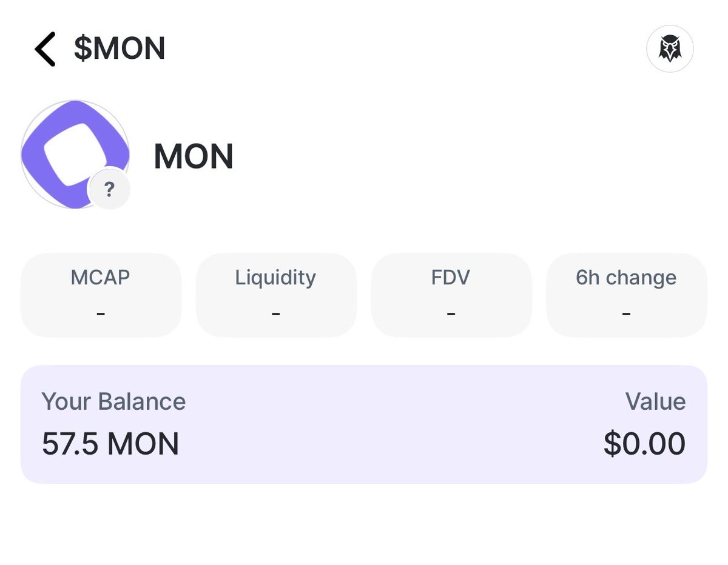Screen dimensions: 728x565
Task: Open the FDV stat card
Action: click(451, 295)
